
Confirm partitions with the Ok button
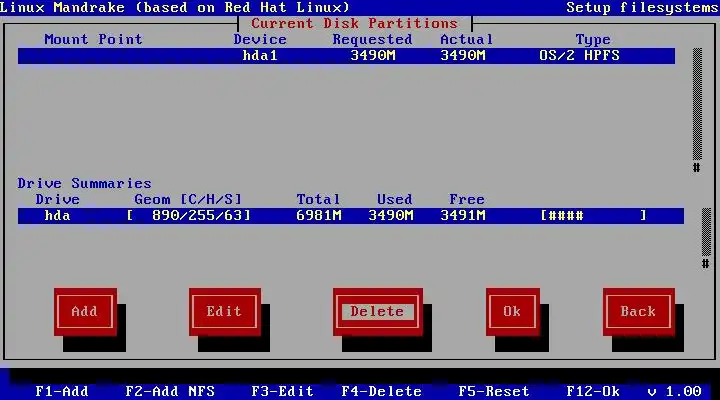512,312
